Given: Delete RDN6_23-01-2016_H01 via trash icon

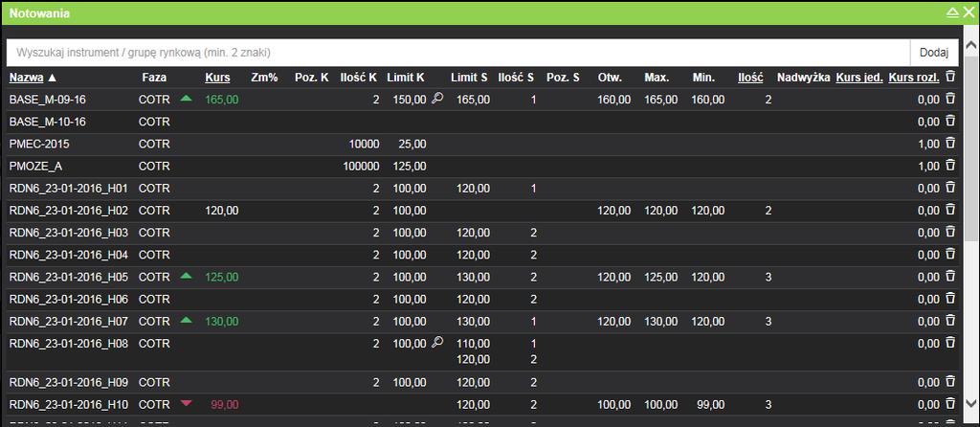Looking at the screenshot, I should [950, 188].
